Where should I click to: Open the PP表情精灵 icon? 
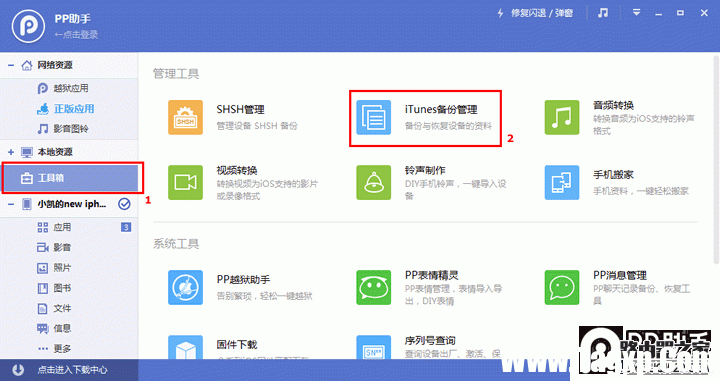(373, 287)
